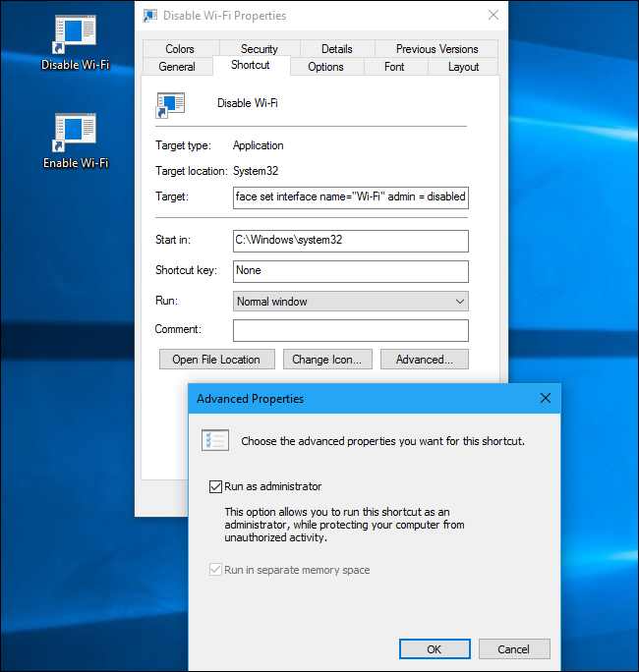Screen dimensions: 639x672
Task: Switch to the General tab
Action: [177, 67]
